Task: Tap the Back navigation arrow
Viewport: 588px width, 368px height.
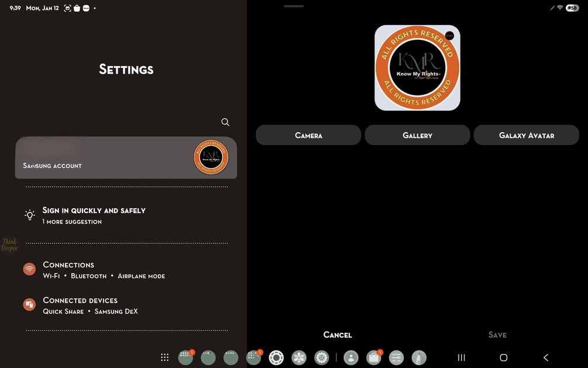Action: 546,357
